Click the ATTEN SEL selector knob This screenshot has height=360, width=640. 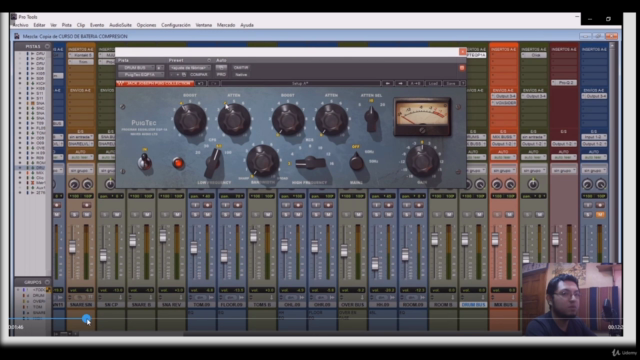click(371, 118)
